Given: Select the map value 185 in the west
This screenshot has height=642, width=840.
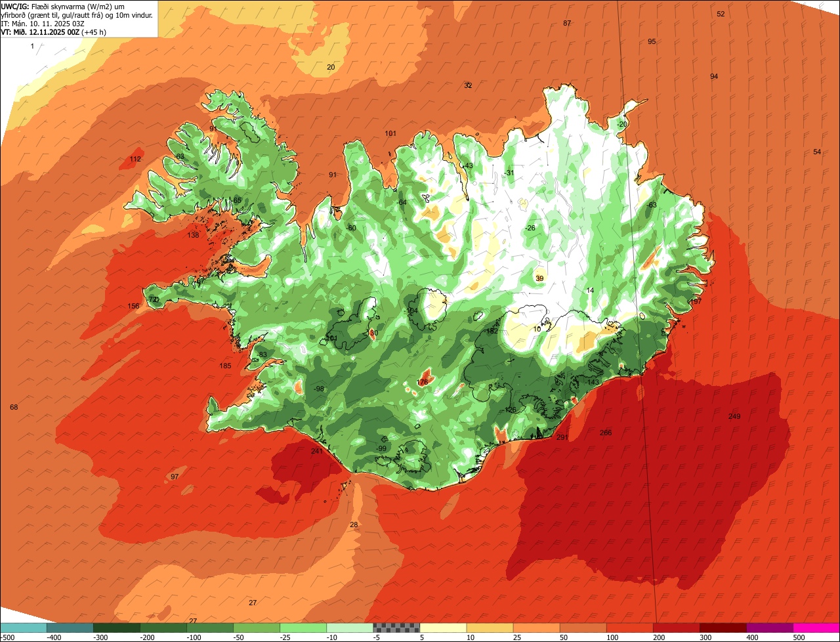Looking at the screenshot, I should [225, 366].
